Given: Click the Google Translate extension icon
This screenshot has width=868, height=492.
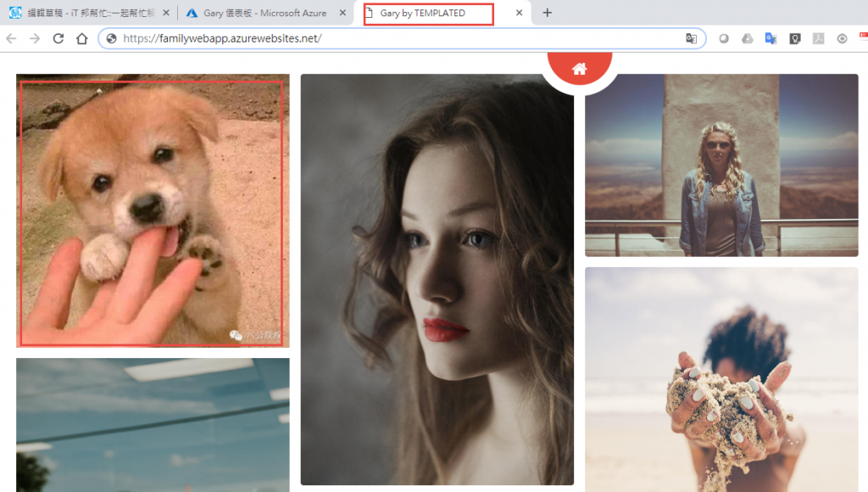Looking at the screenshot, I should point(771,38).
